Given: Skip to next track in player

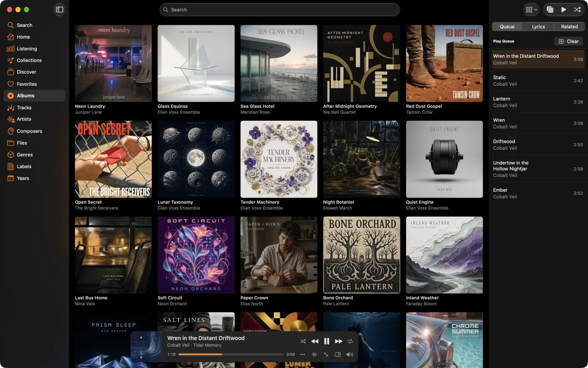Looking at the screenshot, I should pos(339,342).
